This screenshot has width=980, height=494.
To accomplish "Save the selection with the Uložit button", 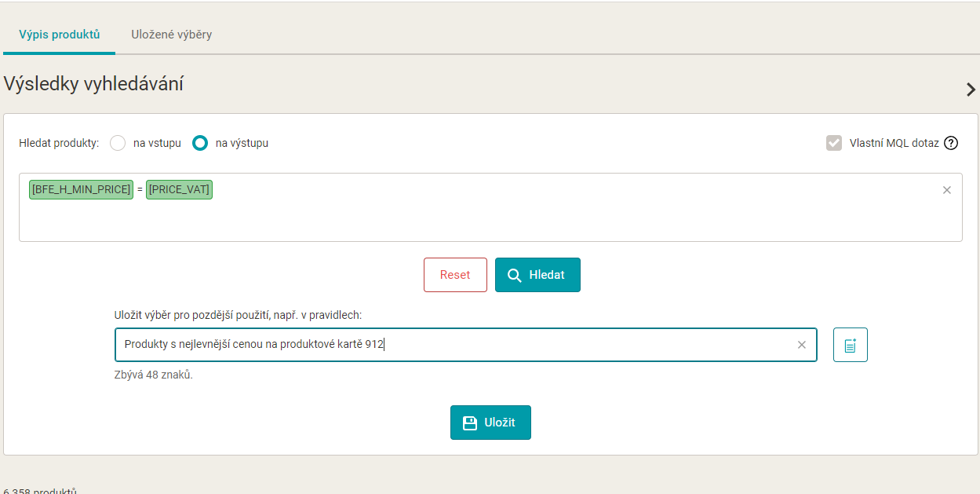I will (x=490, y=423).
